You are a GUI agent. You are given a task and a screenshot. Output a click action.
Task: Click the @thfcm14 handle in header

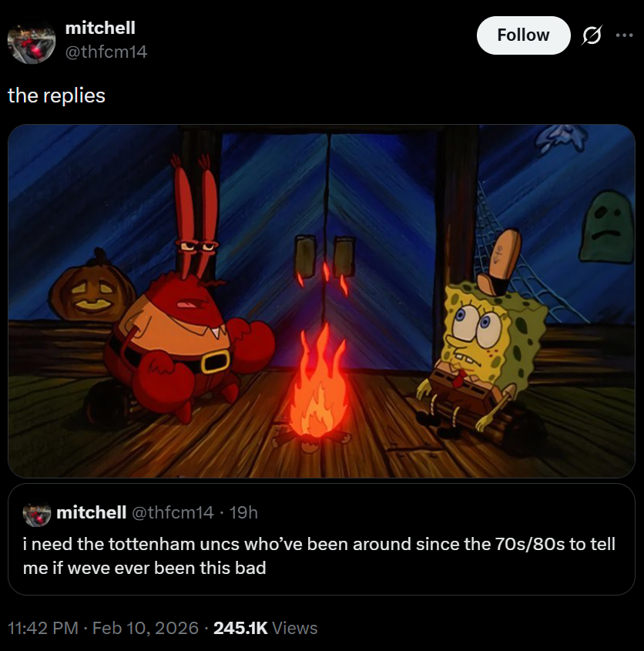click(x=106, y=52)
